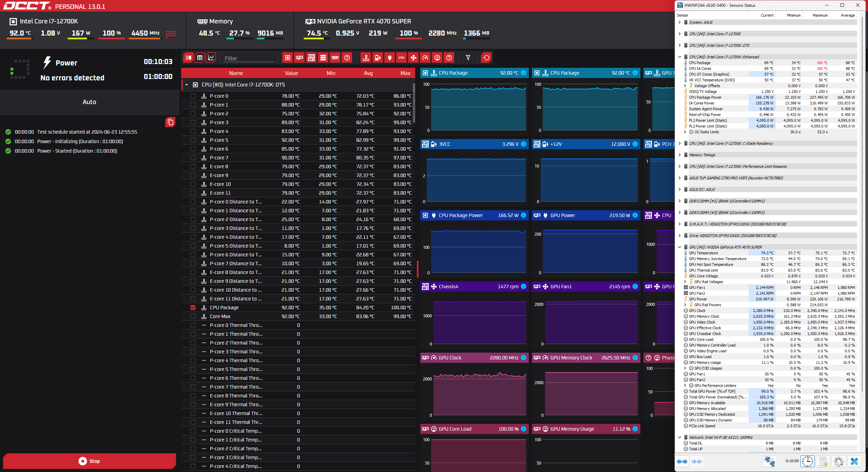Open the Memory summary panel

pyautogui.click(x=240, y=30)
